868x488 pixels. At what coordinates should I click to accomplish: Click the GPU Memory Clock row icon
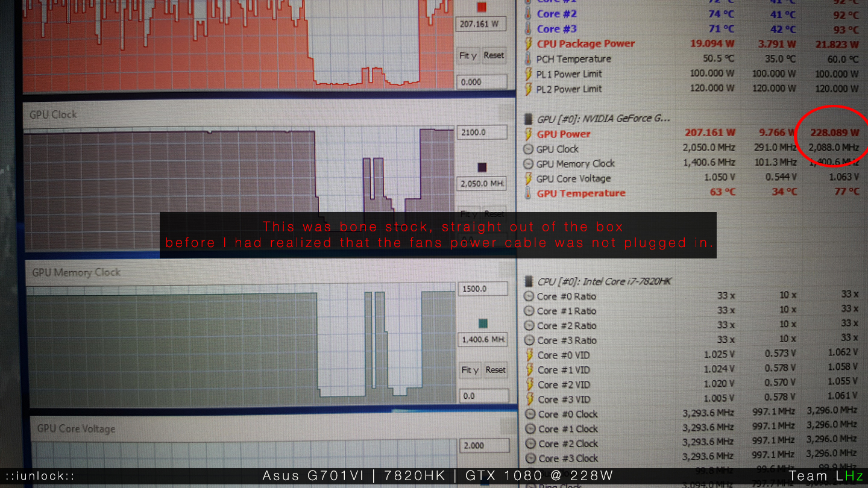pyautogui.click(x=529, y=164)
